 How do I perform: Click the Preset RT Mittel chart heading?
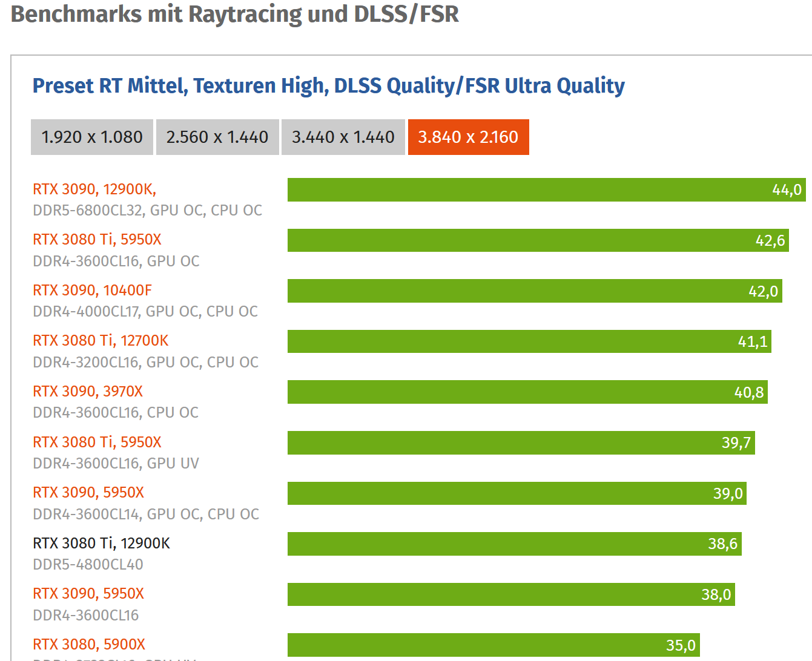[328, 87]
